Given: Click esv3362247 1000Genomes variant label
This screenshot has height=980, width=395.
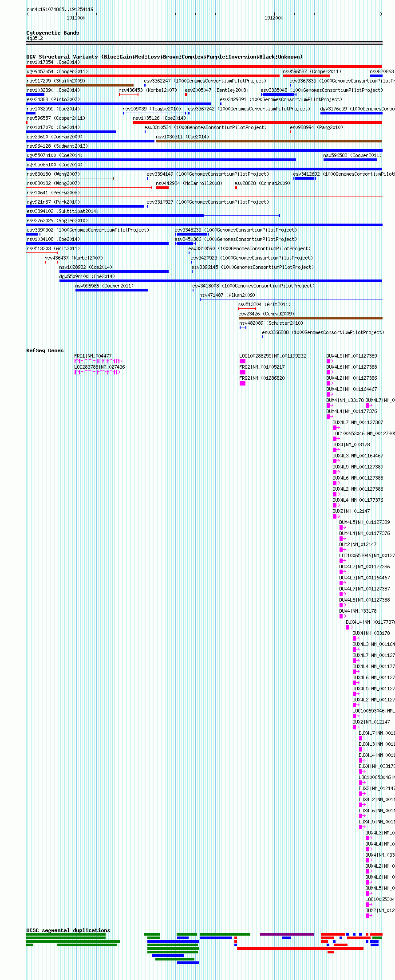Looking at the screenshot, I should coord(205,81).
